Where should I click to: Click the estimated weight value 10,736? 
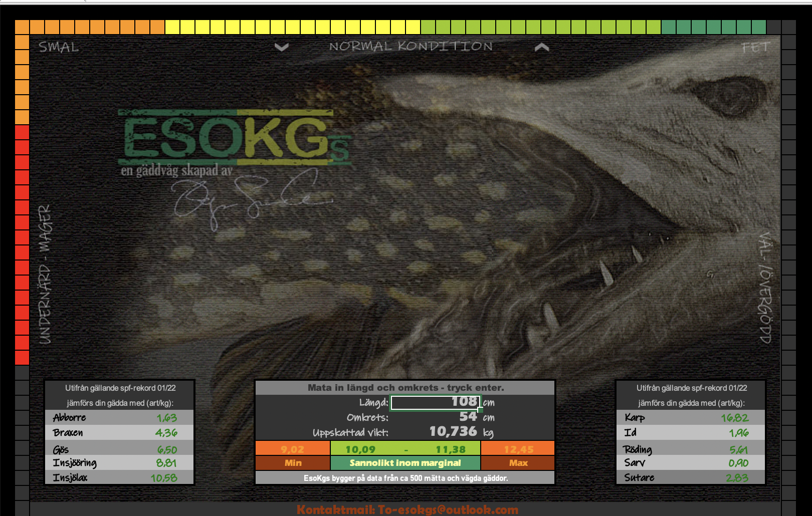pyautogui.click(x=453, y=432)
